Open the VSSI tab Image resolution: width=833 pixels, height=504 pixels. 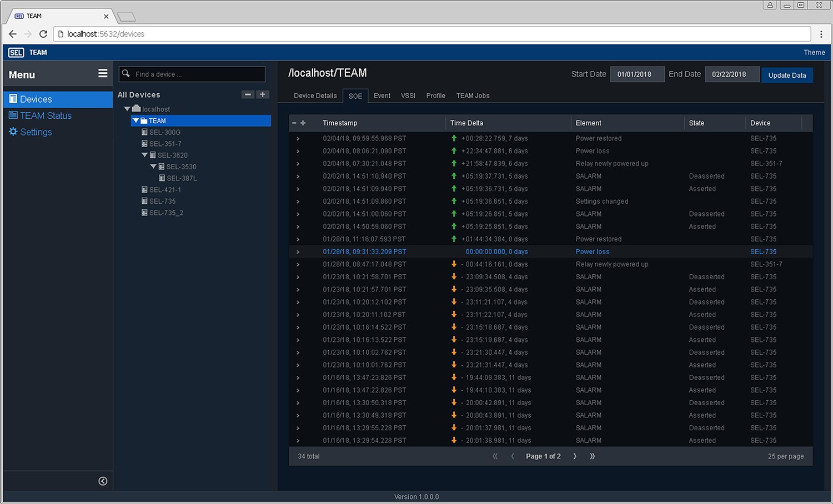[x=408, y=95]
